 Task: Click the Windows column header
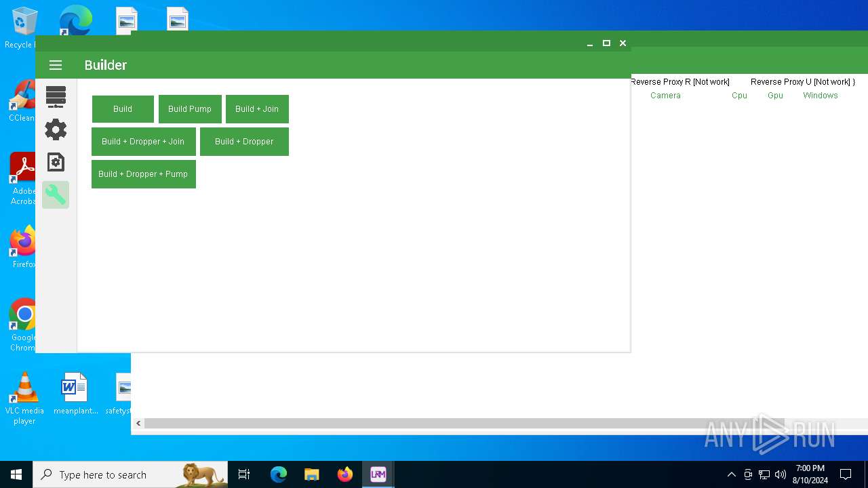coord(821,96)
